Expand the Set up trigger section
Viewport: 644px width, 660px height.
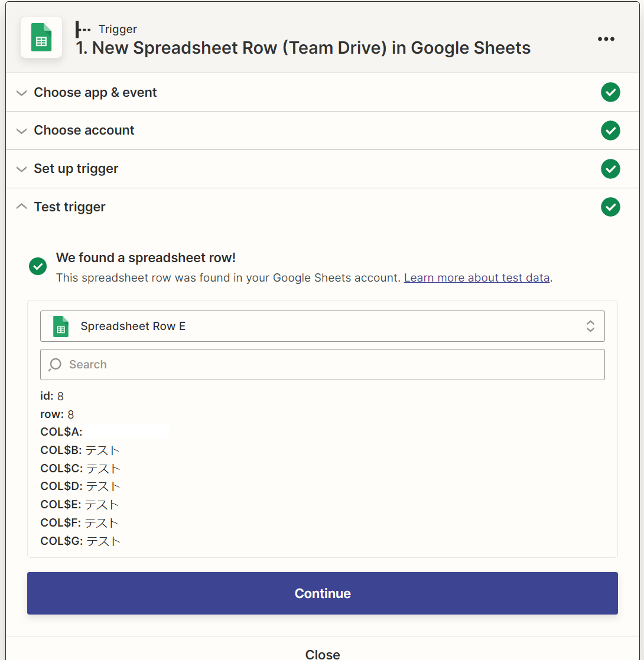click(76, 169)
